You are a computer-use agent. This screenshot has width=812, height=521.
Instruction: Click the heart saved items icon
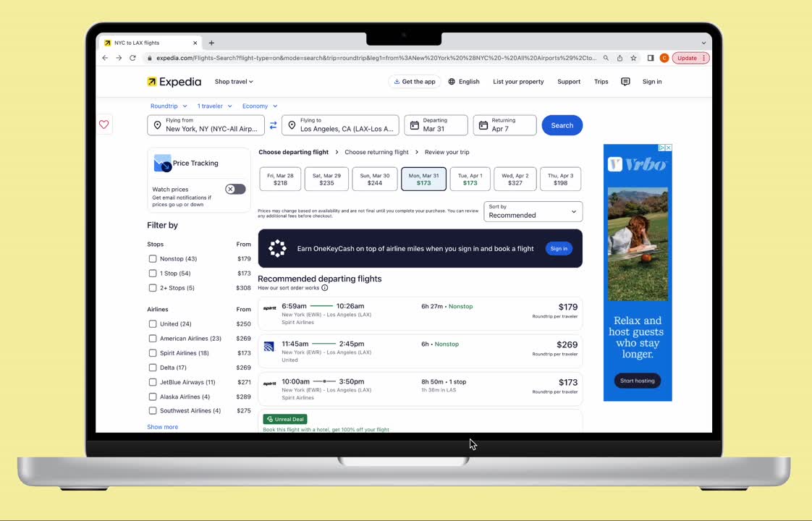[104, 124]
